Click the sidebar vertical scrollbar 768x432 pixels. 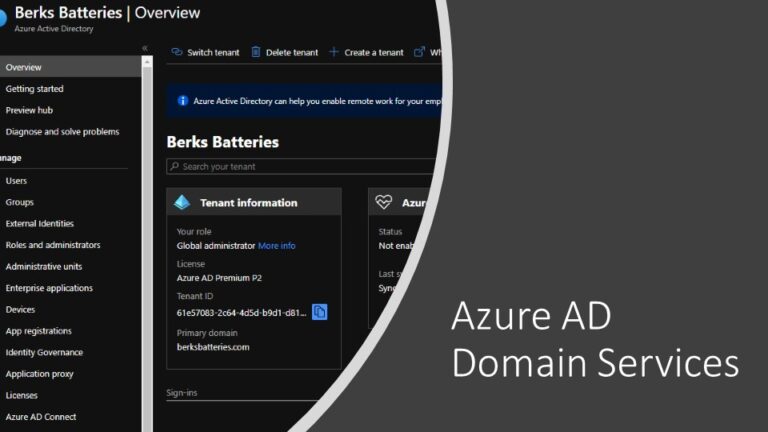point(148,240)
